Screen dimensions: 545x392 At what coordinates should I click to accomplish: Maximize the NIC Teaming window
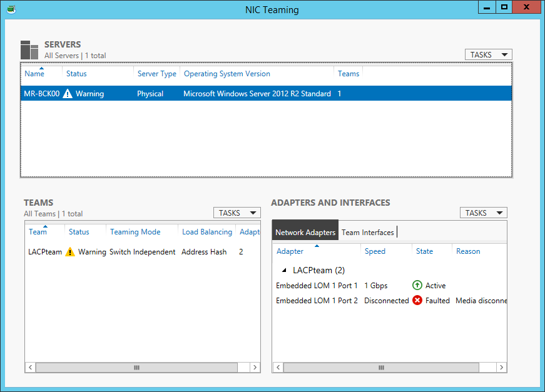(504, 8)
